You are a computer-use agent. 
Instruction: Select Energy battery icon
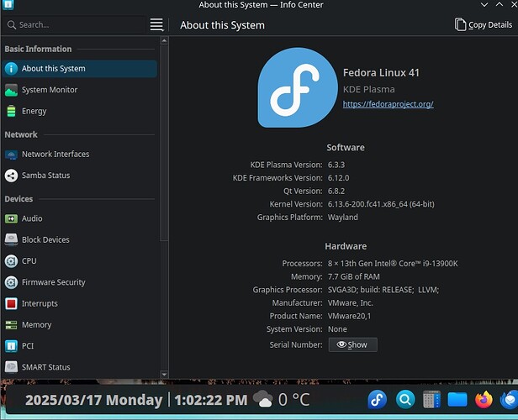pyautogui.click(x=11, y=111)
